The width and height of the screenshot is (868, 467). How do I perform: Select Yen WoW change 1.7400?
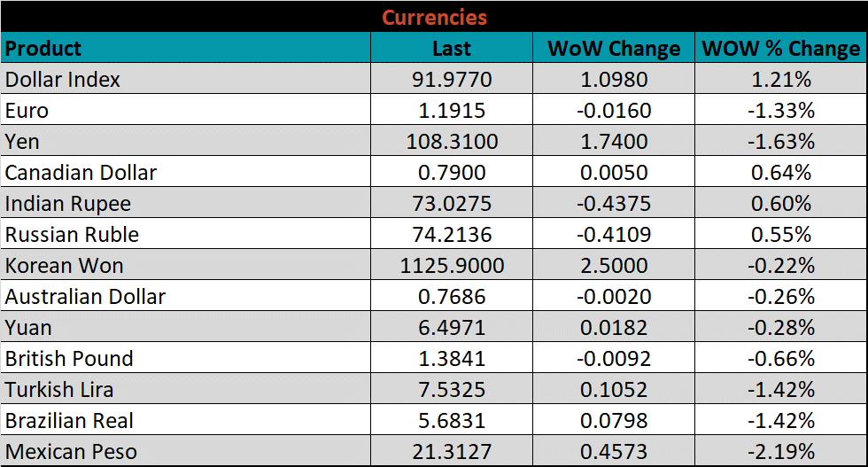614,142
